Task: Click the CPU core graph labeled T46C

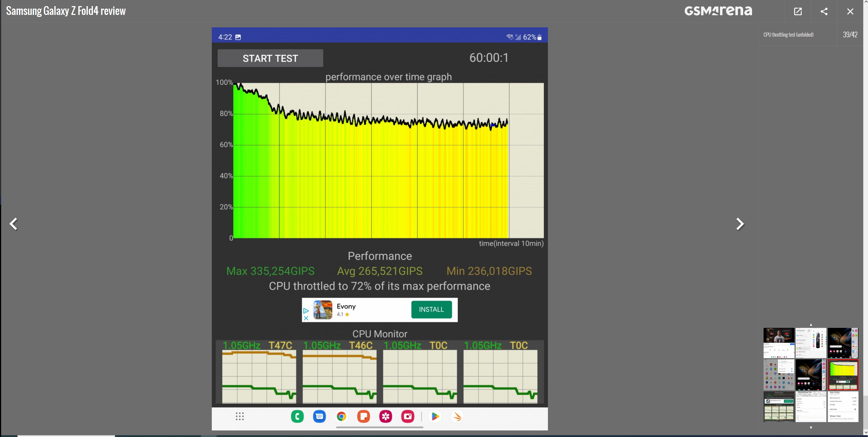Action: point(339,376)
